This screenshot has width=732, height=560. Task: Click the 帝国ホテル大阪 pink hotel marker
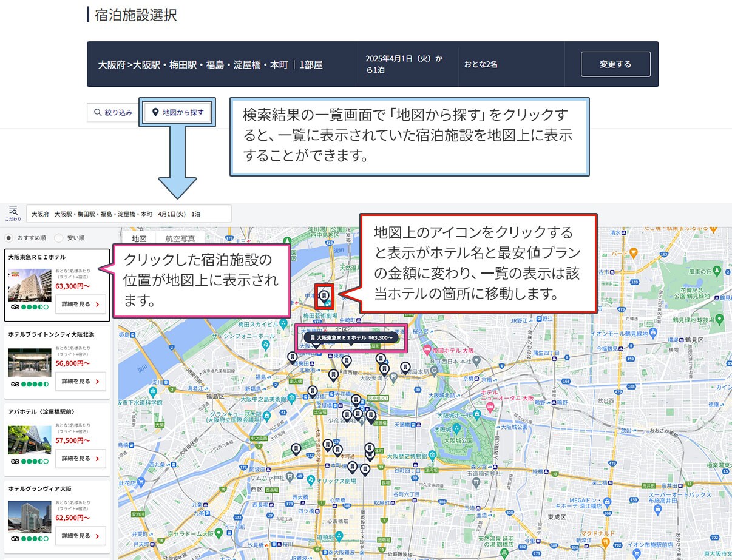427,350
